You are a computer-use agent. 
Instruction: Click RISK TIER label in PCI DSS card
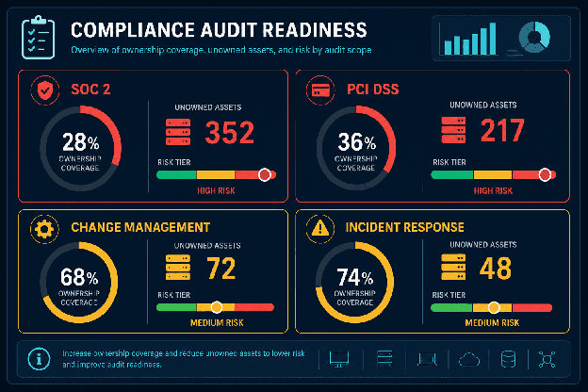pyautogui.click(x=449, y=162)
